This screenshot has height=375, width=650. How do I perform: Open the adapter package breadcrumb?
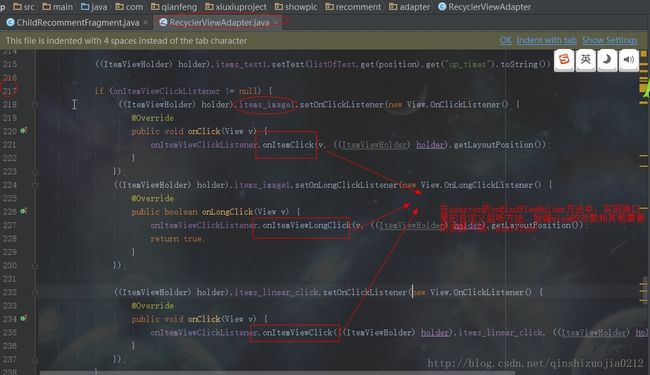point(410,7)
